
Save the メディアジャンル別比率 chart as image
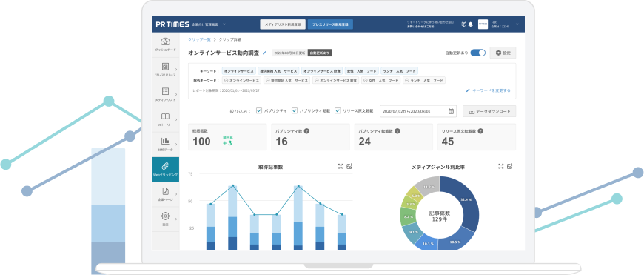pyautogui.click(x=510, y=166)
